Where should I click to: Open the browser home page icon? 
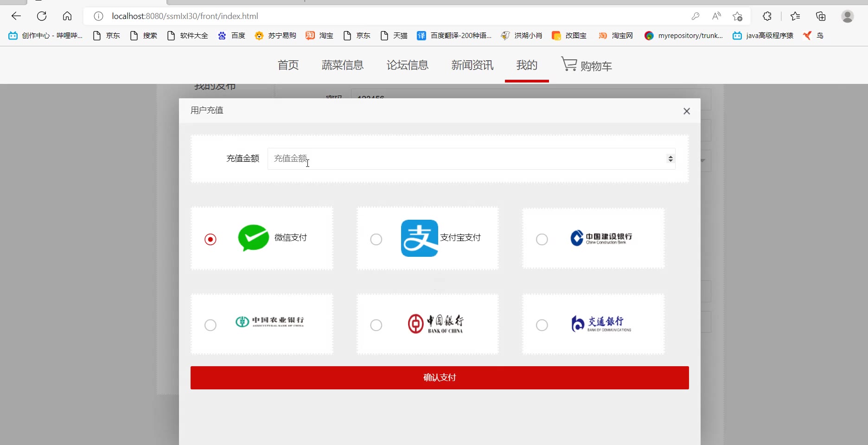pyautogui.click(x=67, y=16)
